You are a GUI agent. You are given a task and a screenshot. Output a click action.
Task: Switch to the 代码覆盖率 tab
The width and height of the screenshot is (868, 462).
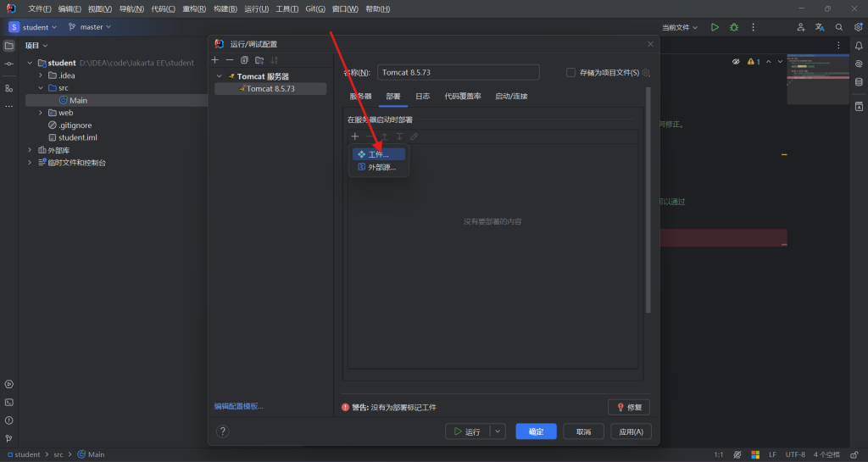pos(463,97)
